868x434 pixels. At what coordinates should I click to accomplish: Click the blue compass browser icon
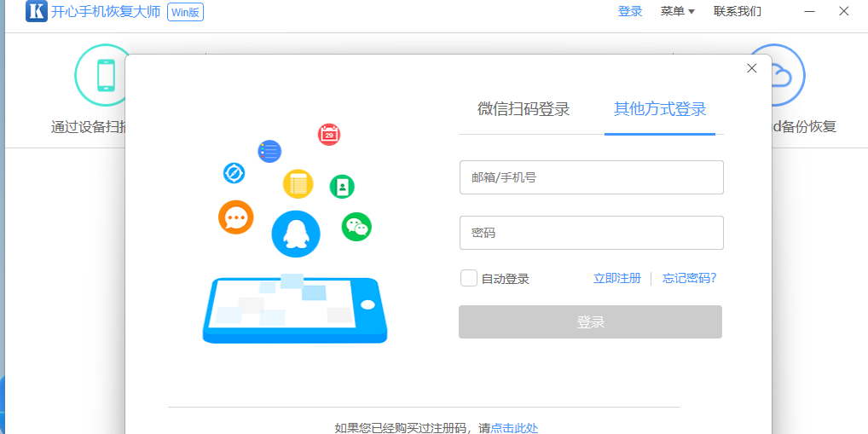pyautogui.click(x=234, y=173)
